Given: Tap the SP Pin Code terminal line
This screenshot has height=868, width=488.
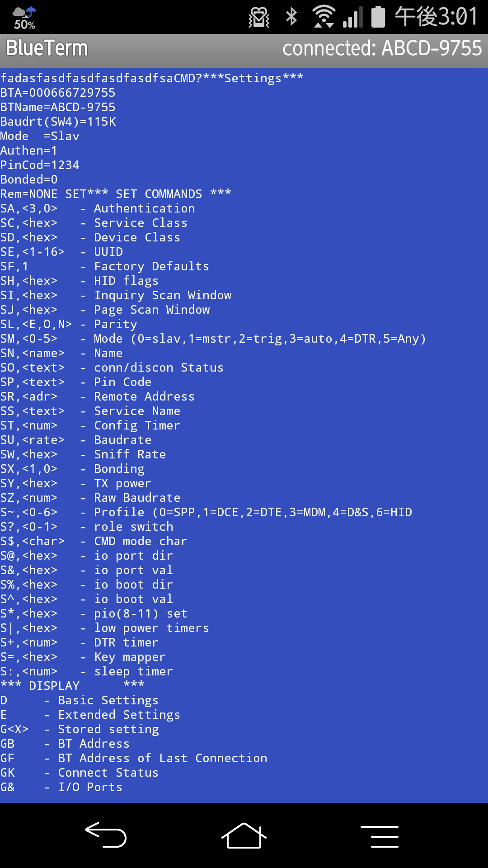Looking at the screenshot, I should 76,382.
